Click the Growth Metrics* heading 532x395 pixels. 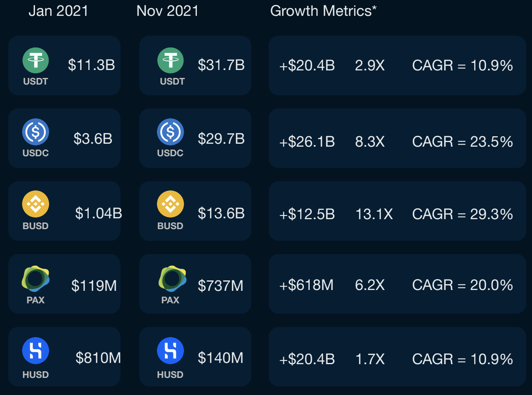pyautogui.click(x=323, y=11)
